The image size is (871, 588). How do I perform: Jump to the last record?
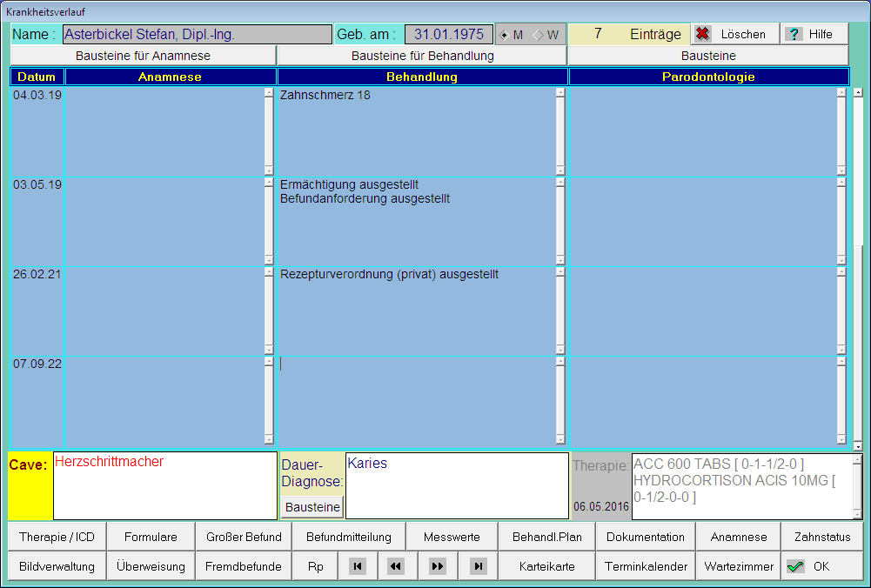coord(478,566)
